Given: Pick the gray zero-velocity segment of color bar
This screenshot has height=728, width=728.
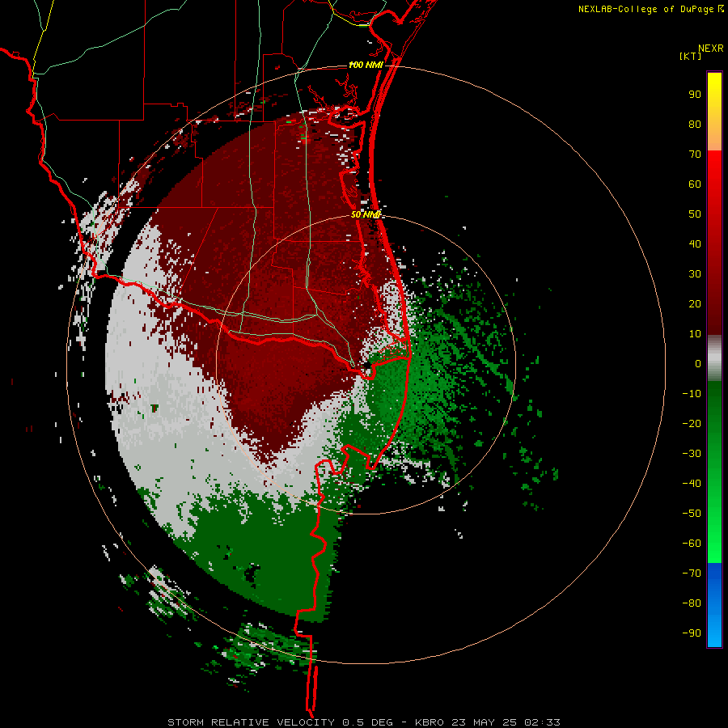Looking at the screenshot, I should tap(714, 358).
